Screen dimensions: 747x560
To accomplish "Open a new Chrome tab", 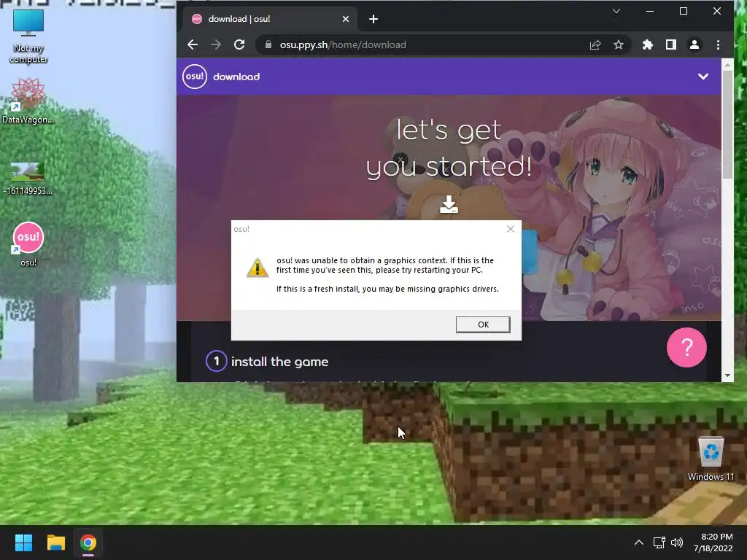I will pos(373,19).
